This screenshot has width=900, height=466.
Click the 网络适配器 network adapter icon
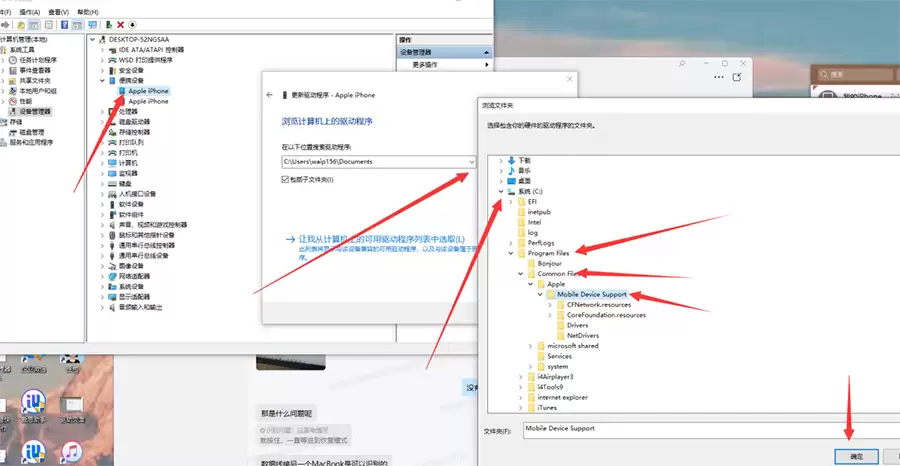point(112,276)
